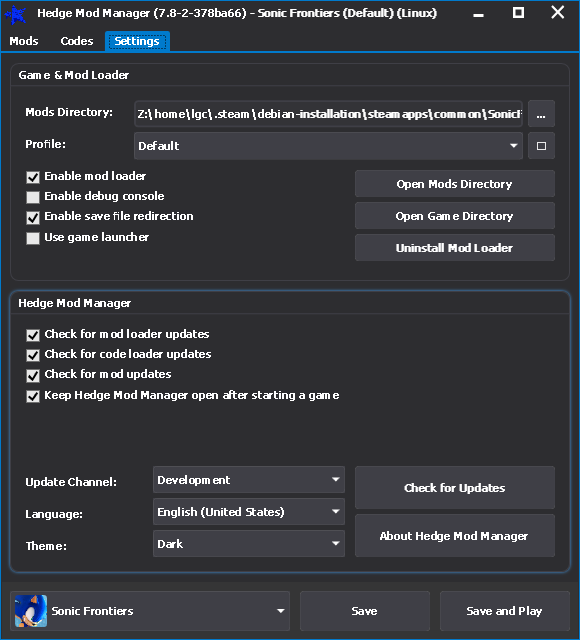
Task: Open About Hedge Mod Manager
Action: point(455,536)
